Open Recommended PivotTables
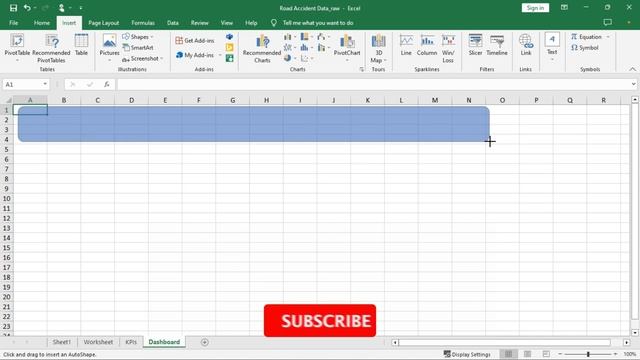 click(x=51, y=48)
